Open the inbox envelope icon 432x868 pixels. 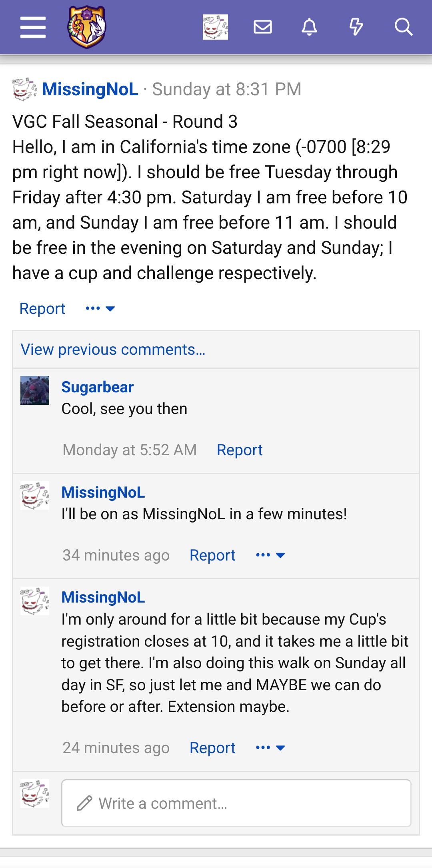click(x=263, y=27)
